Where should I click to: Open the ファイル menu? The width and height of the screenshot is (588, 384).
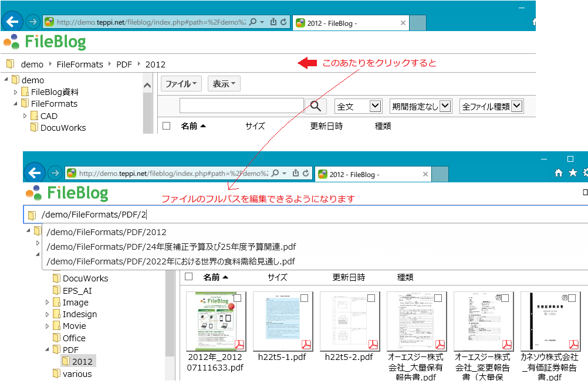pos(181,84)
